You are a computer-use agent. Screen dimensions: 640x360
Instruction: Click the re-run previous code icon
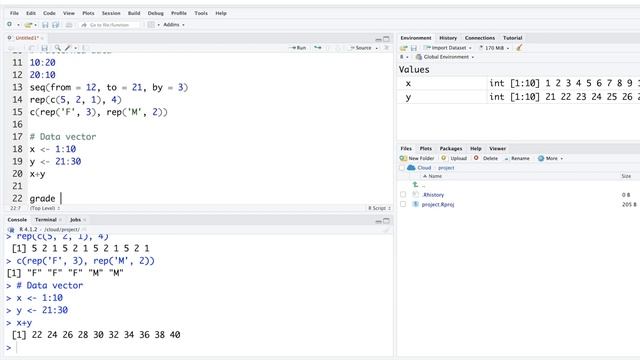[318, 48]
